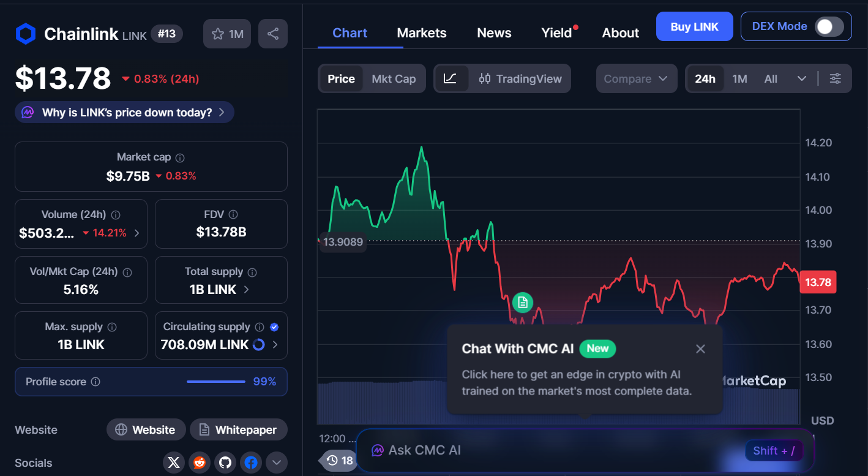The image size is (868, 476).
Task: Open the Compare dropdown
Action: (637, 78)
